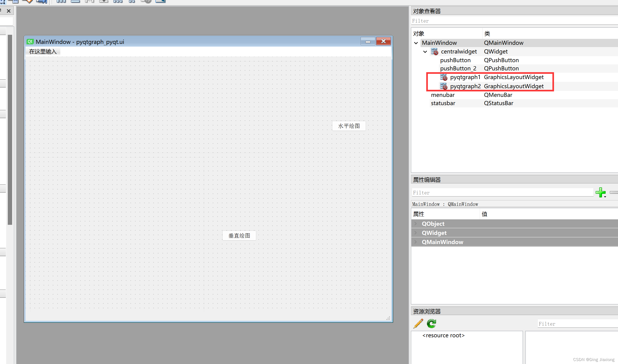Click the 垂直绘图 button on the form
The width and height of the screenshot is (618, 364).
point(239,236)
